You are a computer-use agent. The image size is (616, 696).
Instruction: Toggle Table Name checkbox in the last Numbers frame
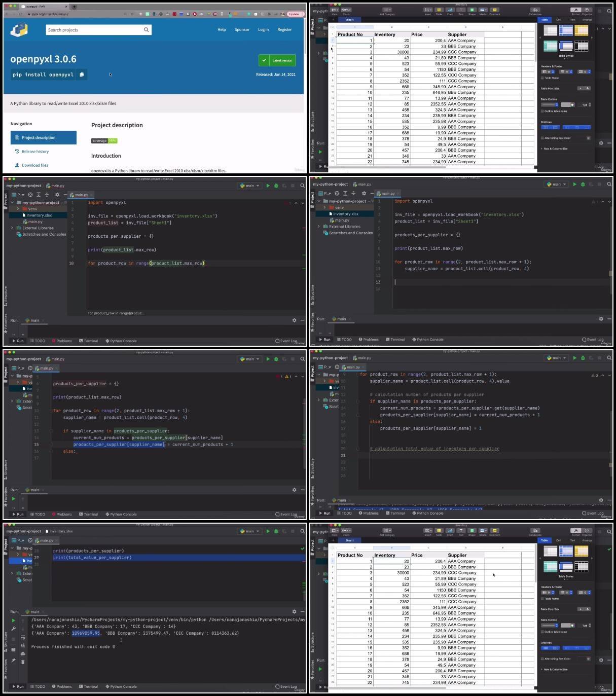pos(542,599)
